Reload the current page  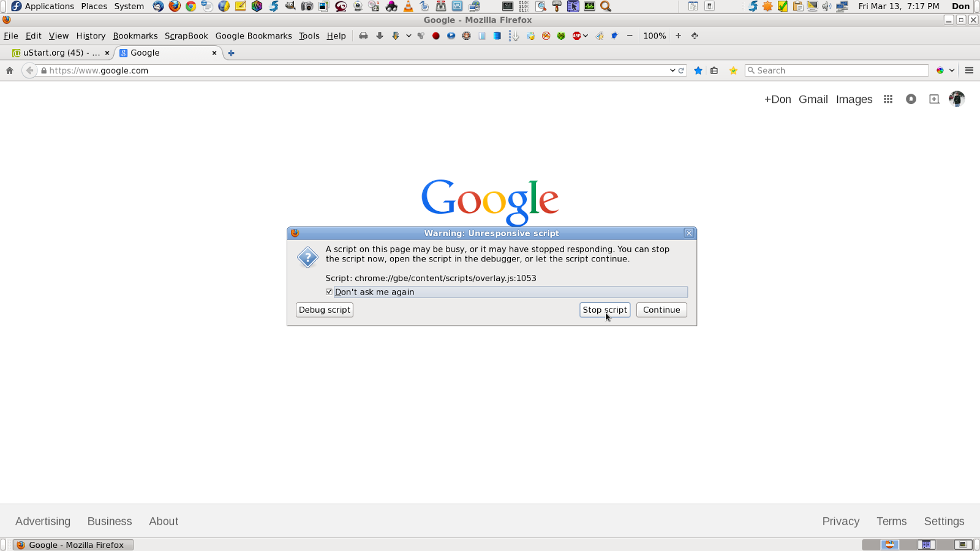681,70
